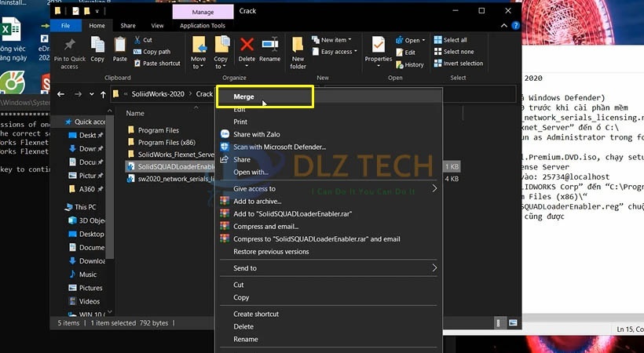644x353 pixels.
Task: Open Properties via ribbon checkmark icon
Action: 378,49
